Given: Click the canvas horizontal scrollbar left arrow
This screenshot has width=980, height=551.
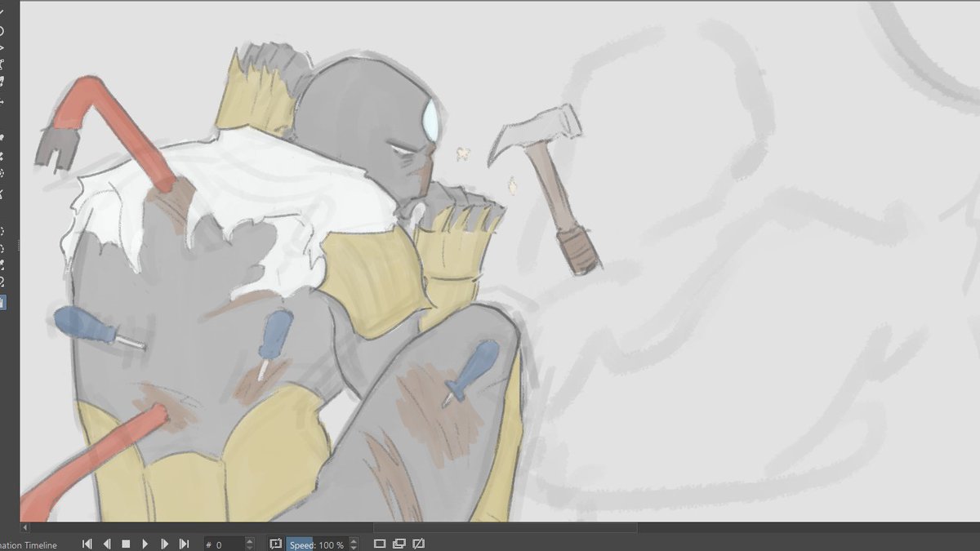Looking at the screenshot, I should pos(24,528).
